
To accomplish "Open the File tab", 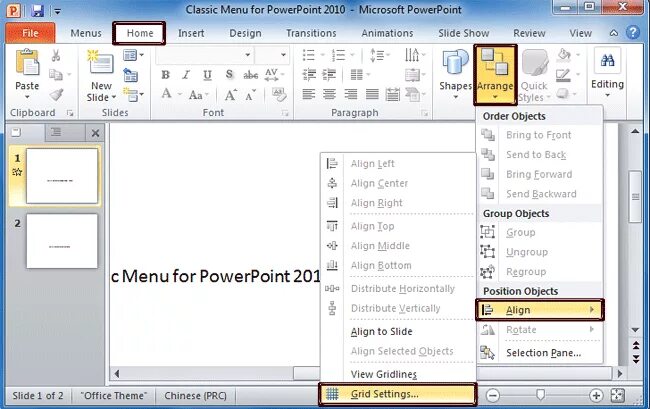I will pyautogui.click(x=30, y=33).
